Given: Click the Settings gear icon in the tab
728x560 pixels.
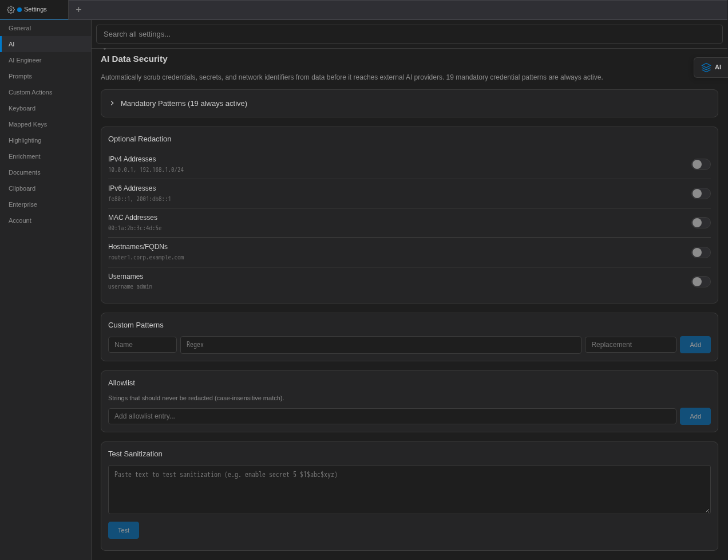Looking at the screenshot, I should click(10, 10).
